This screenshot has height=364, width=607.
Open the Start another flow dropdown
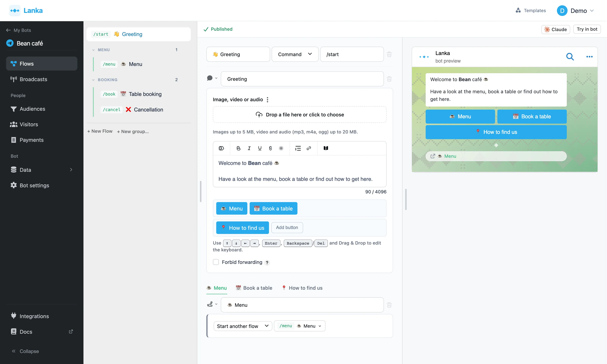tap(243, 326)
